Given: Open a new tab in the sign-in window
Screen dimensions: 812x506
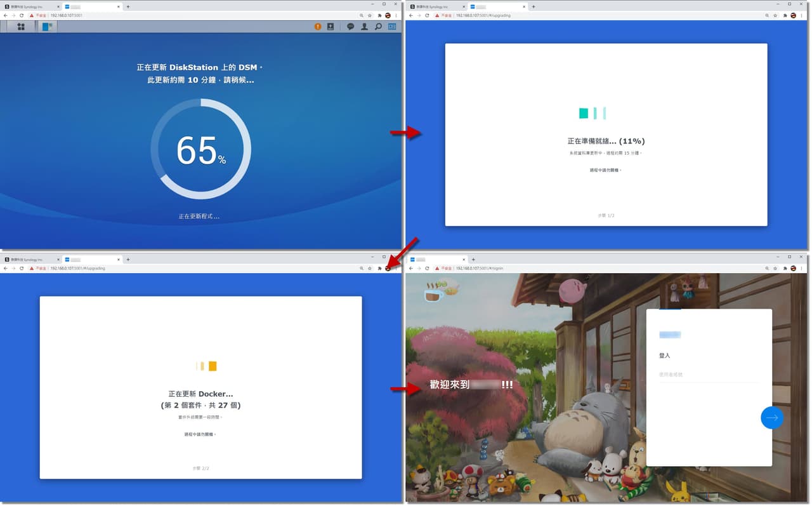Looking at the screenshot, I should point(473,259).
